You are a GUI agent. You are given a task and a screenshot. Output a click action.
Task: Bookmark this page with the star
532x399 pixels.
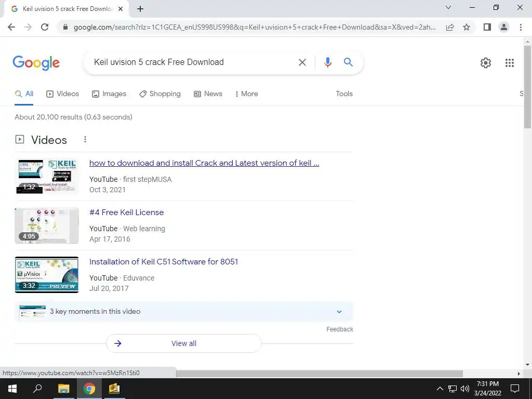click(x=467, y=27)
